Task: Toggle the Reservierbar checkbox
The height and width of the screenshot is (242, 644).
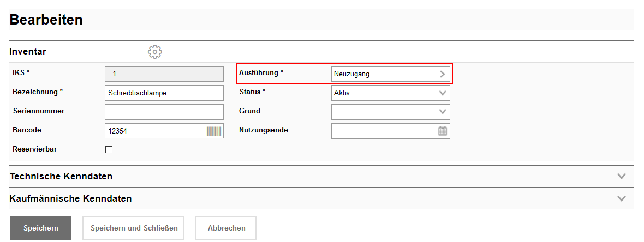Action: pos(109,150)
